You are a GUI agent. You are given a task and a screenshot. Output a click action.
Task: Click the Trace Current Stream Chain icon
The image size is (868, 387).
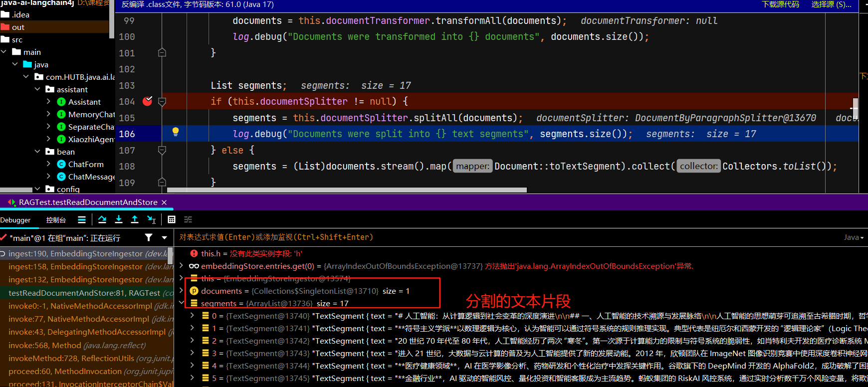(188, 219)
